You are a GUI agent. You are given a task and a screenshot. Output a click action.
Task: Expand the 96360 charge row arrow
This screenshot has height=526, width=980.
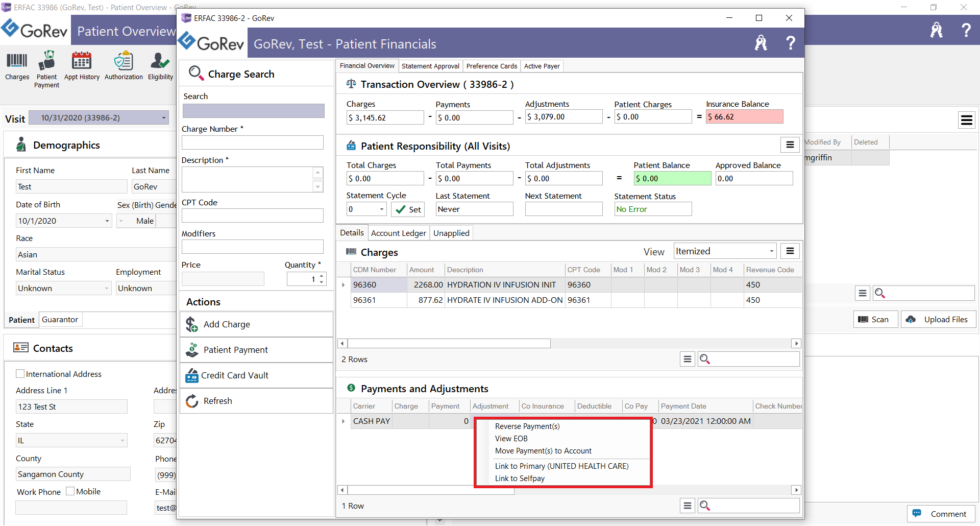[x=343, y=284]
